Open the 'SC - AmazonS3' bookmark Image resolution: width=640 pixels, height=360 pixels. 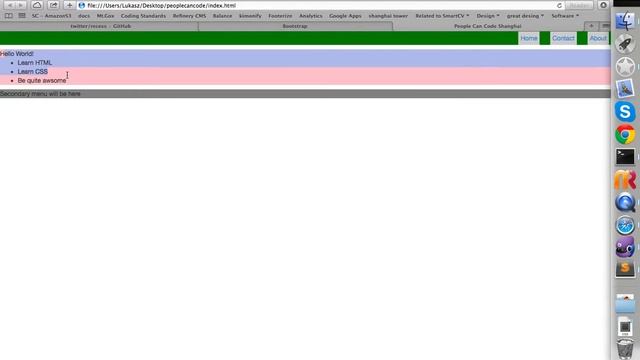click(x=51, y=16)
